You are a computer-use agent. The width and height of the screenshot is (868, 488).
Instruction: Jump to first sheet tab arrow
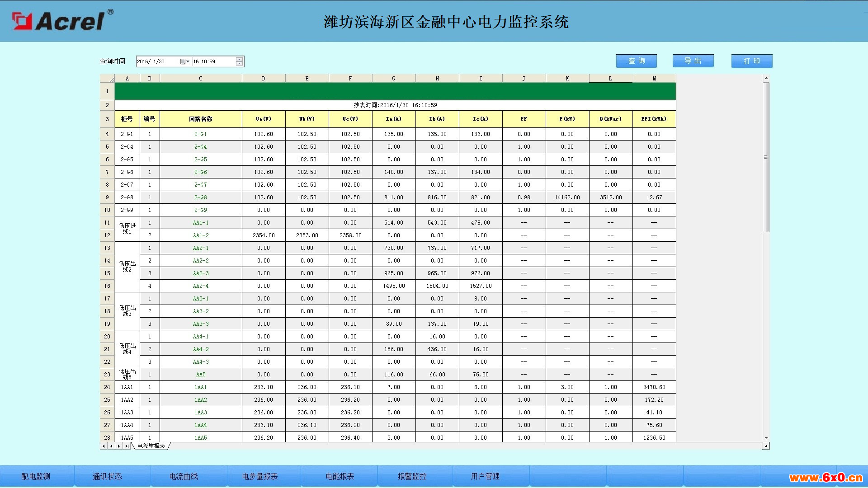(104, 446)
